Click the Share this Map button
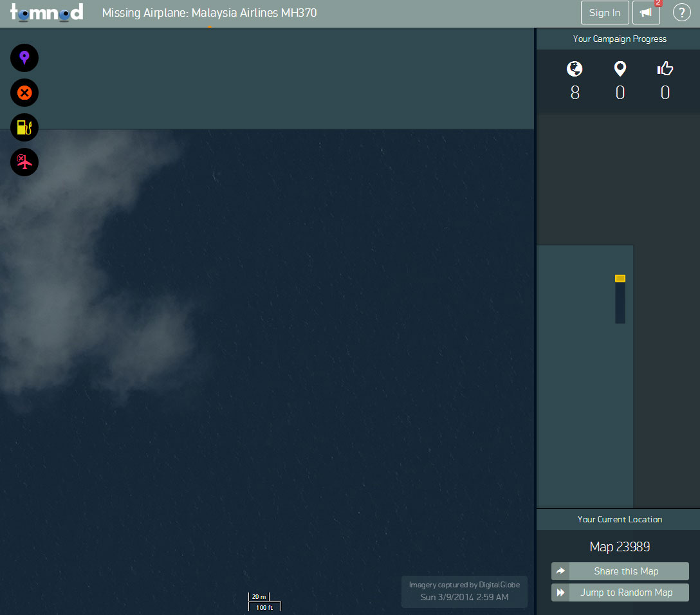The width and height of the screenshot is (700, 615). click(620, 571)
